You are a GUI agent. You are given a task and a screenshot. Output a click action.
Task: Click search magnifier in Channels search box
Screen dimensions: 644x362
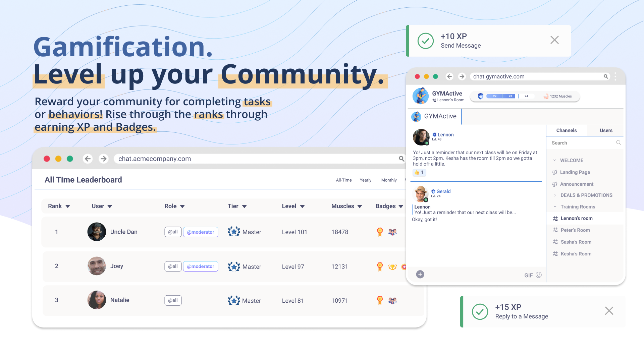[x=619, y=143]
